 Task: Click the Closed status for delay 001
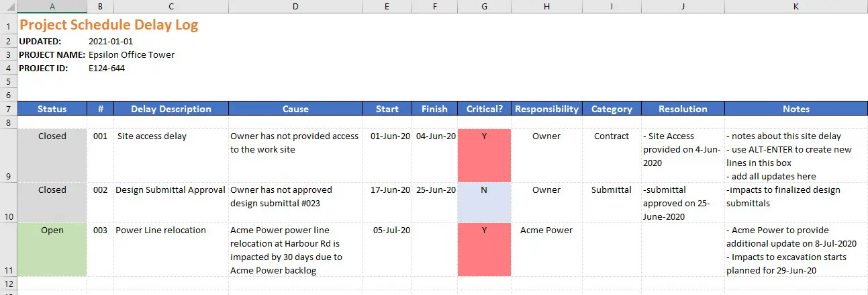coord(52,155)
